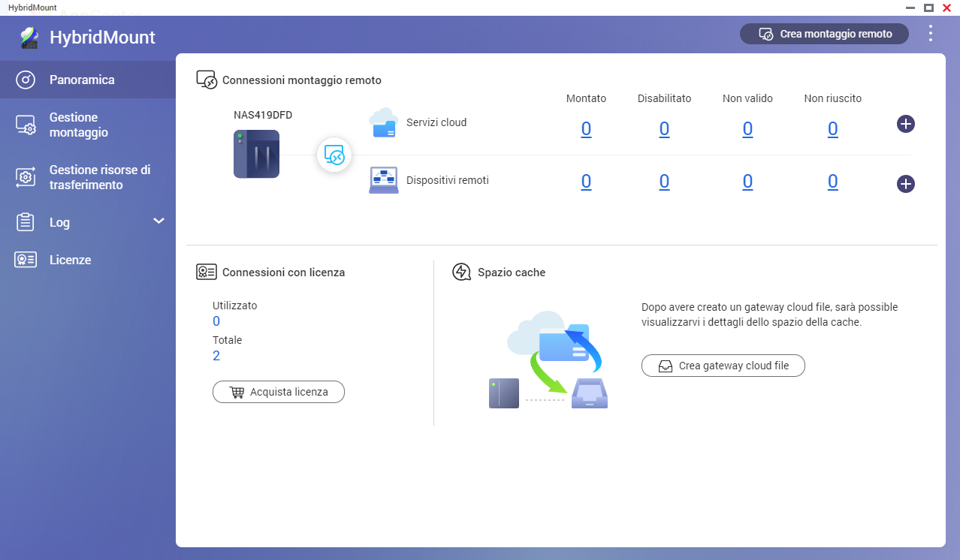The height and width of the screenshot is (560, 960).
Task: Open the three-dot more options menu
Action: [x=931, y=34]
